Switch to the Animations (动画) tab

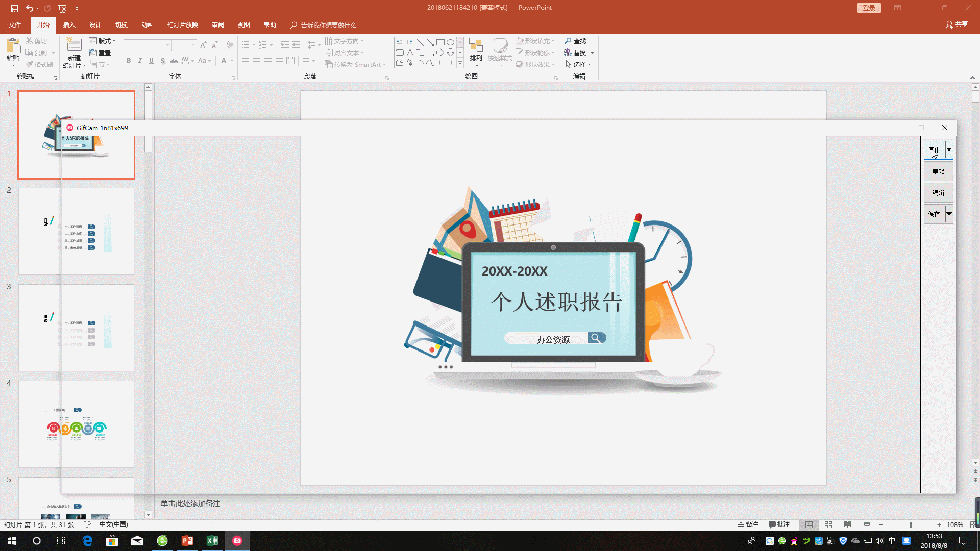(x=147, y=25)
